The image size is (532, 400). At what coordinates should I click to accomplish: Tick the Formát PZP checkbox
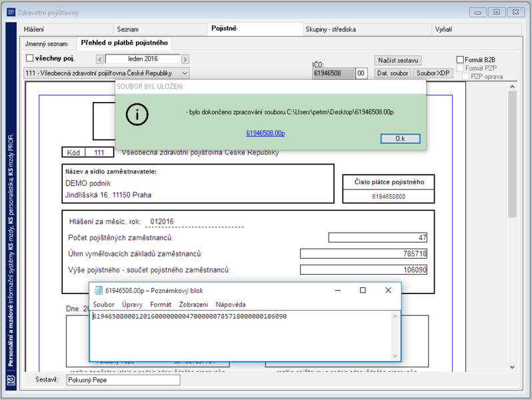point(461,68)
